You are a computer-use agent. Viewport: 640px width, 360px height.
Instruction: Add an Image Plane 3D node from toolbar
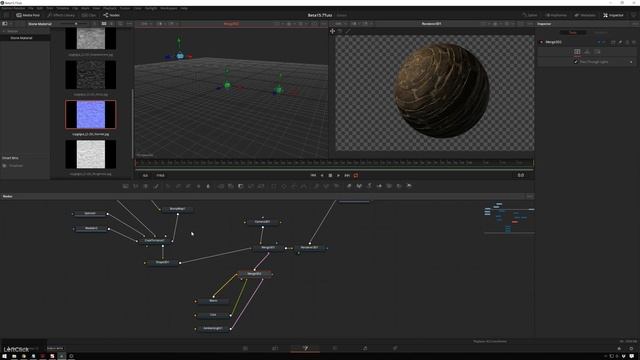coord(349,186)
